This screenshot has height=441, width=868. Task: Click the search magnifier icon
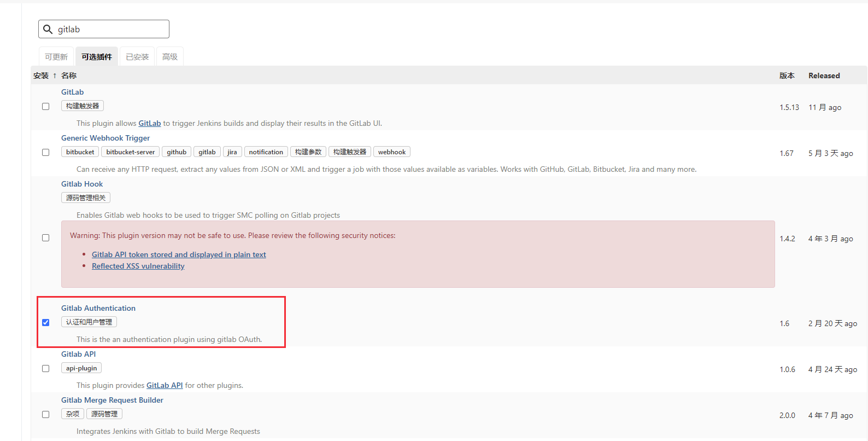[x=48, y=29]
